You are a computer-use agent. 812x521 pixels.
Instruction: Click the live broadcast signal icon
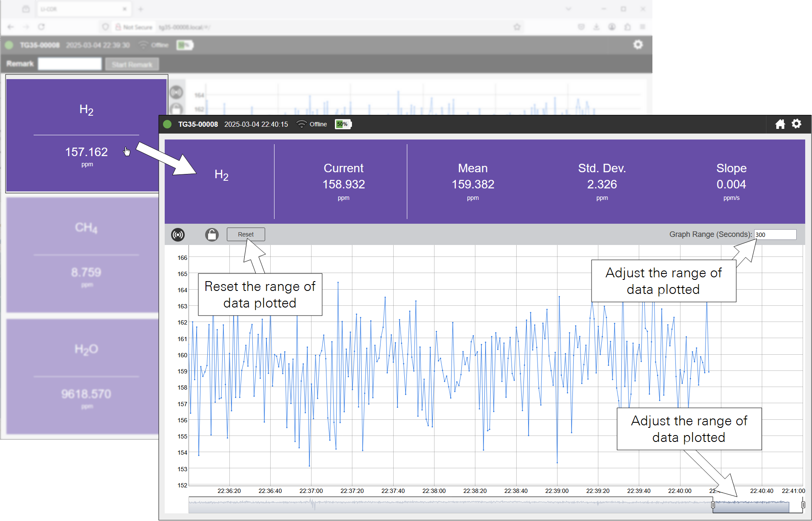178,234
